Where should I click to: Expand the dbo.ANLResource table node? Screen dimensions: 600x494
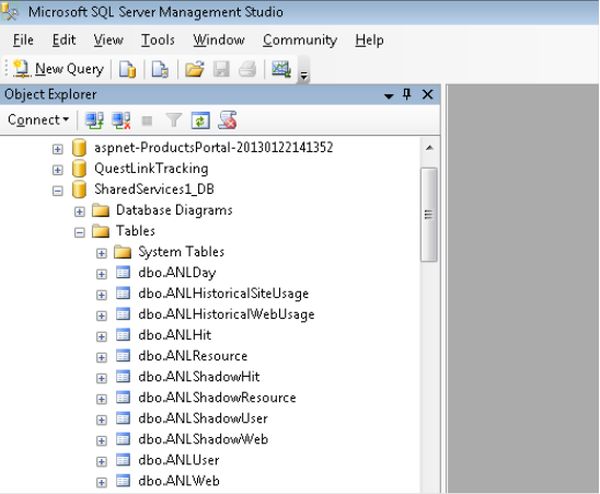[x=101, y=357]
